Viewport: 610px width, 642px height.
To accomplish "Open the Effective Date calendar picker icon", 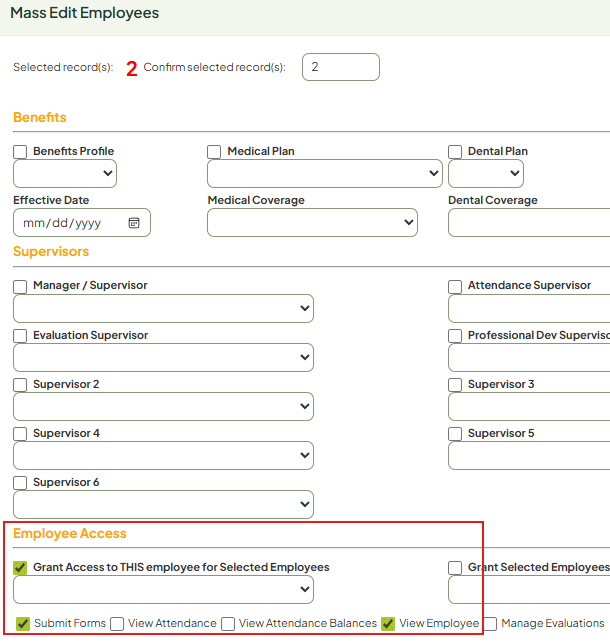I will [134, 223].
